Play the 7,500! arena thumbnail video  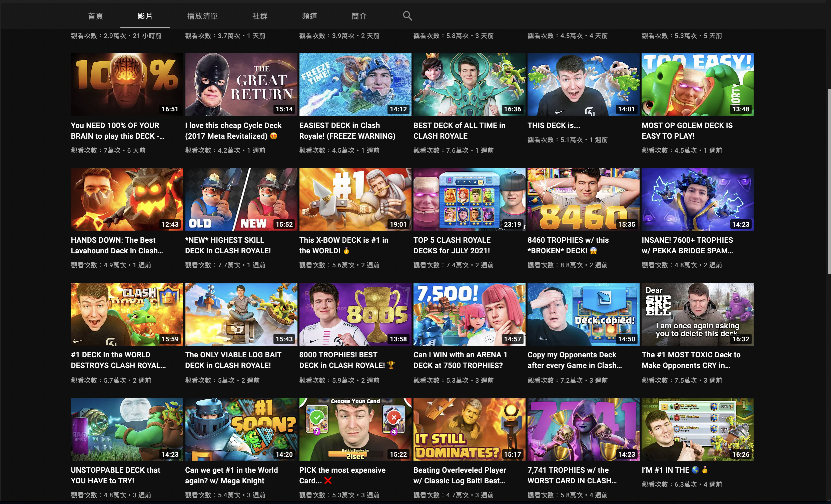470,315
